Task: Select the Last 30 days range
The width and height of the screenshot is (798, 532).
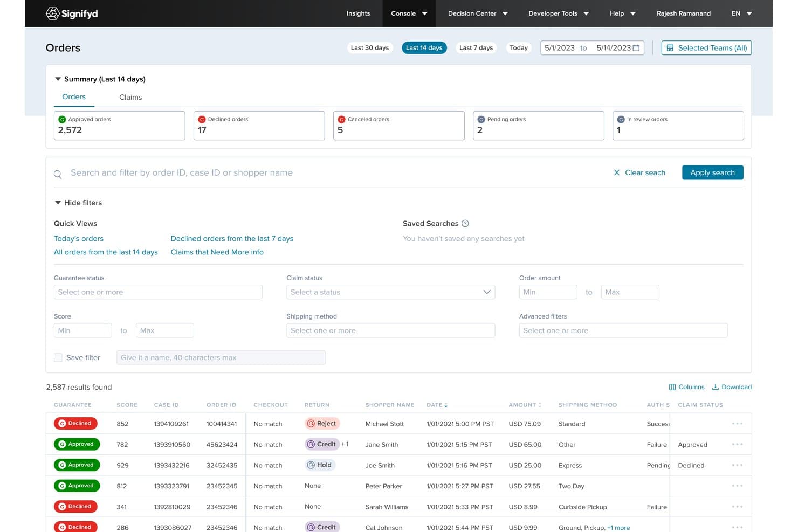Action: 370,48
